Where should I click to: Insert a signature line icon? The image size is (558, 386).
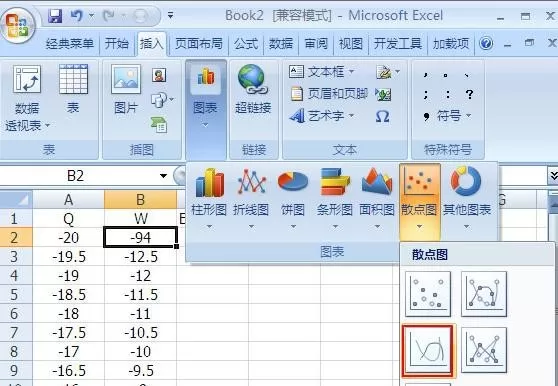click(x=384, y=72)
